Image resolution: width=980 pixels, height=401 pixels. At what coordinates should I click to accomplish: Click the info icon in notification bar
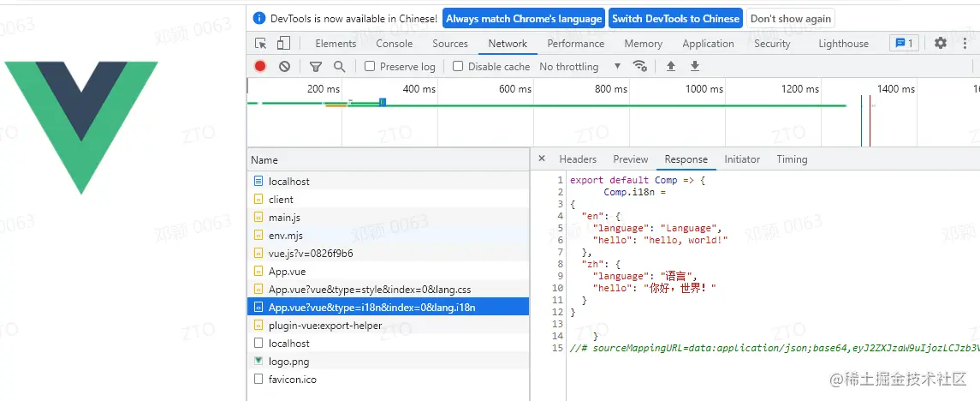coord(259,18)
